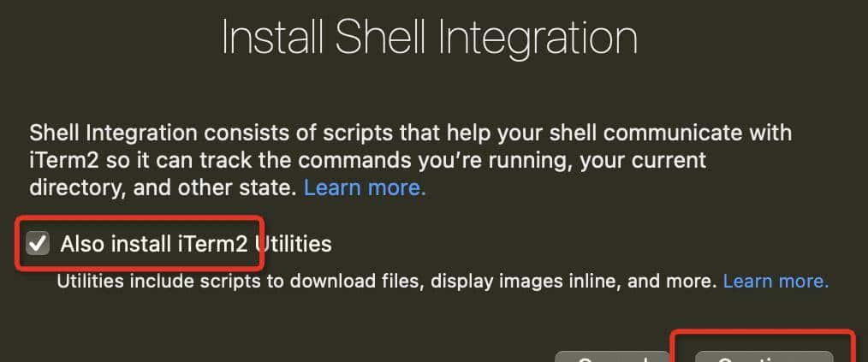Click the words 'display images inline'
The image size is (868, 362).
click(542, 281)
